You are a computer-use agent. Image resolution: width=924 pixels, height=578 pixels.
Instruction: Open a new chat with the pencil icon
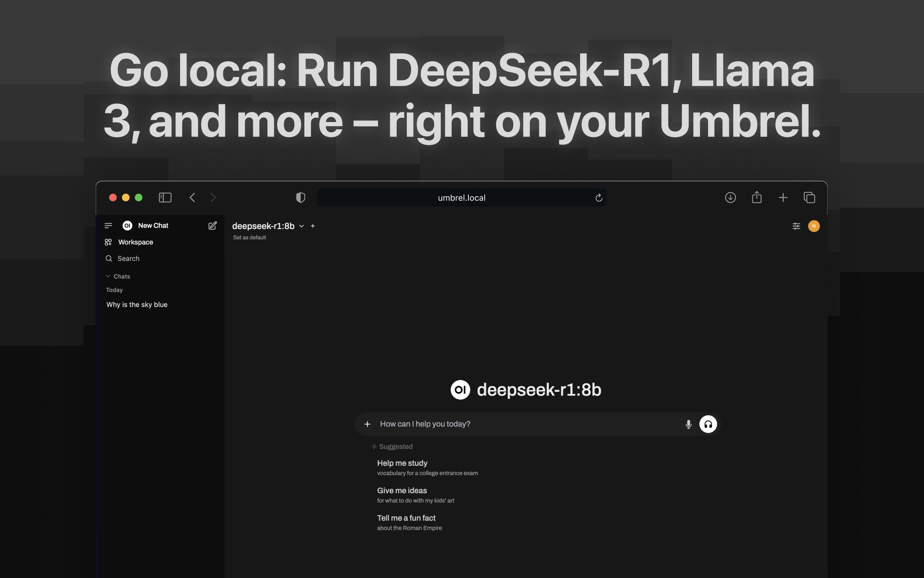212,226
